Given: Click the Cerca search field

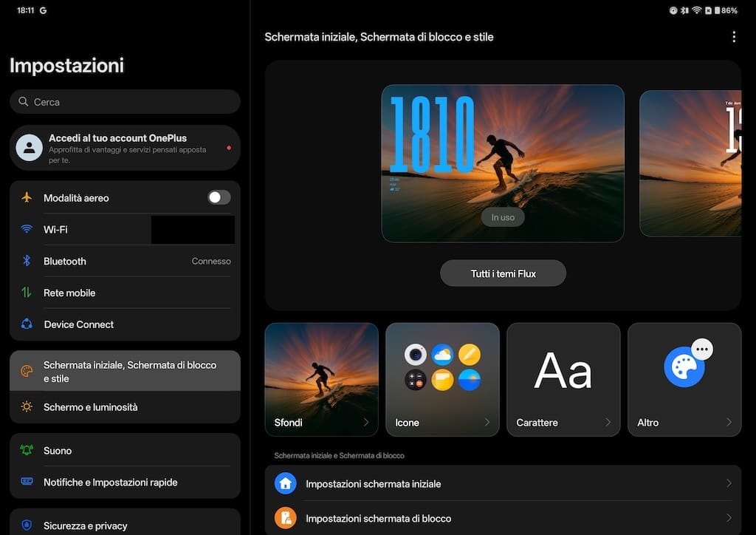Looking at the screenshot, I should [126, 102].
